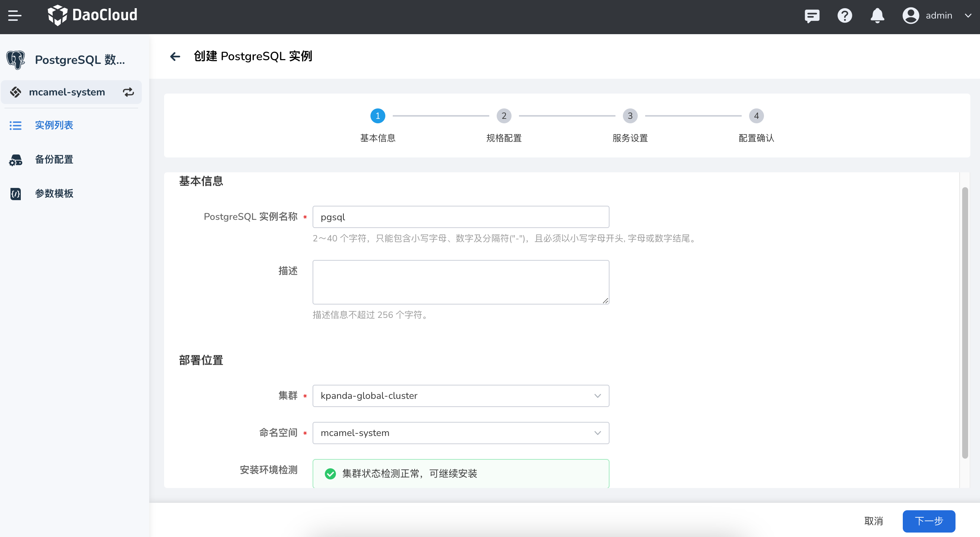Click step 2 规格配置 in the wizard
The width and height of the screenshot is (980, 537).
click(x=504, y=116)
